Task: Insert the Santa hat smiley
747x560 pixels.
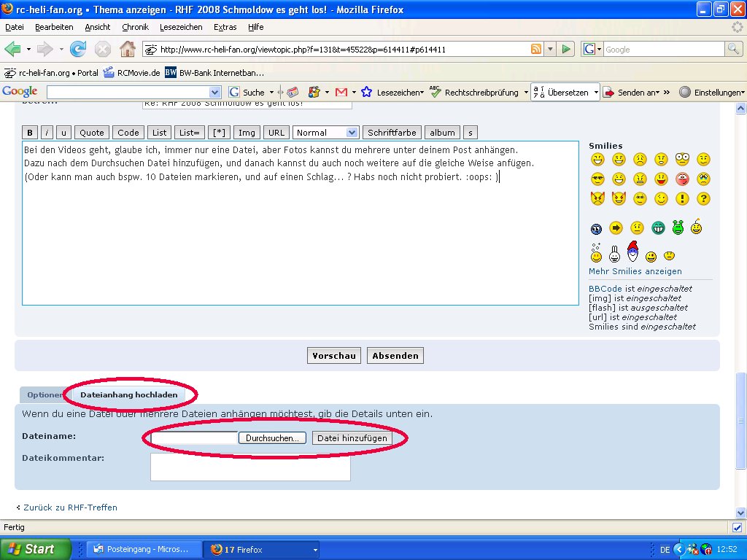Action: (632, 252)
